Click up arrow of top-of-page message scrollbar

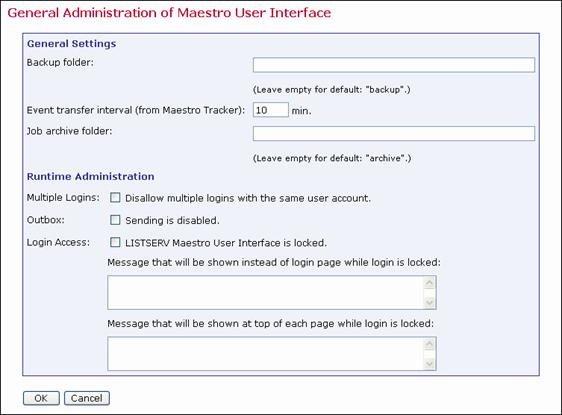429,344
